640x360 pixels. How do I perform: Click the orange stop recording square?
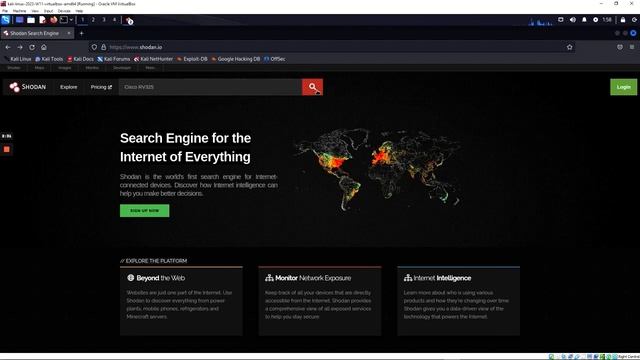(x=7, y=149)
